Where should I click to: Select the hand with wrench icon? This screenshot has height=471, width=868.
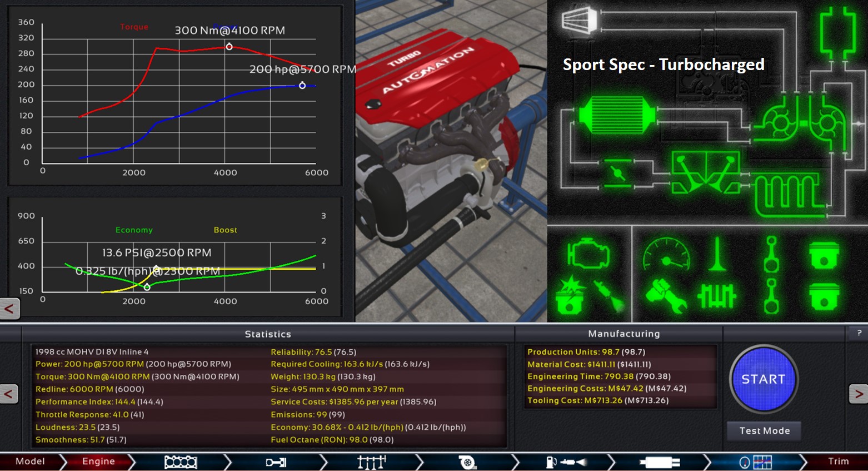666,296
